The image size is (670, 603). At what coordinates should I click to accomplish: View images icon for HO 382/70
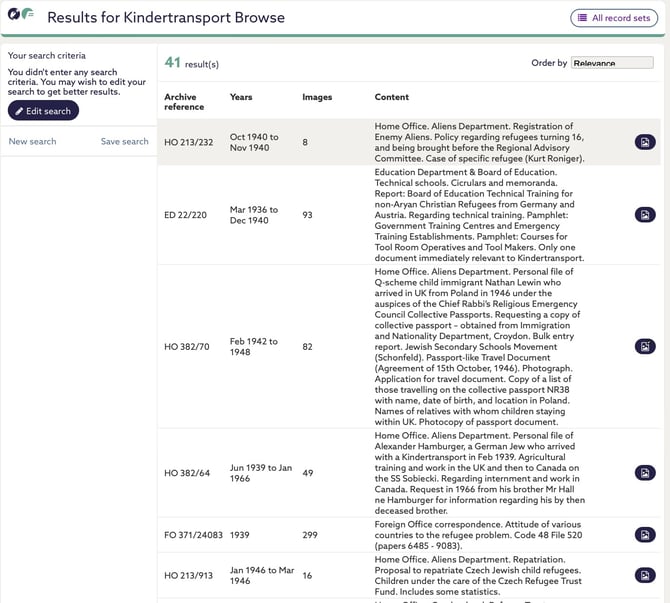(645, 346)
